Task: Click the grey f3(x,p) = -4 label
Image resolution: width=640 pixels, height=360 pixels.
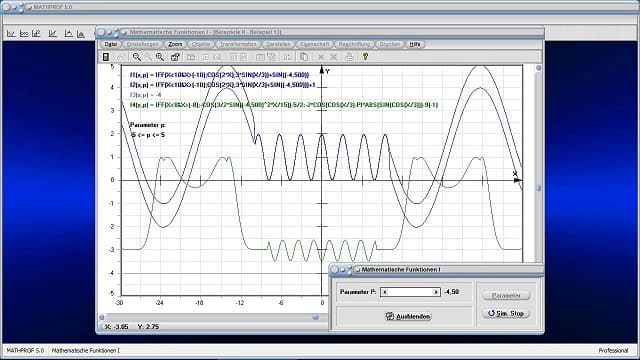Action: [x=146, y=95]
